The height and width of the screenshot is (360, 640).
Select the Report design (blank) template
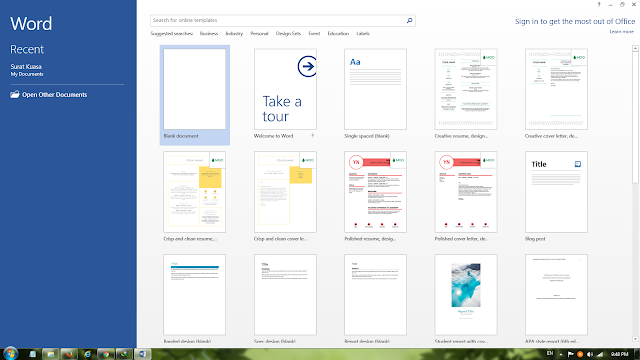(x=375, y=295)
